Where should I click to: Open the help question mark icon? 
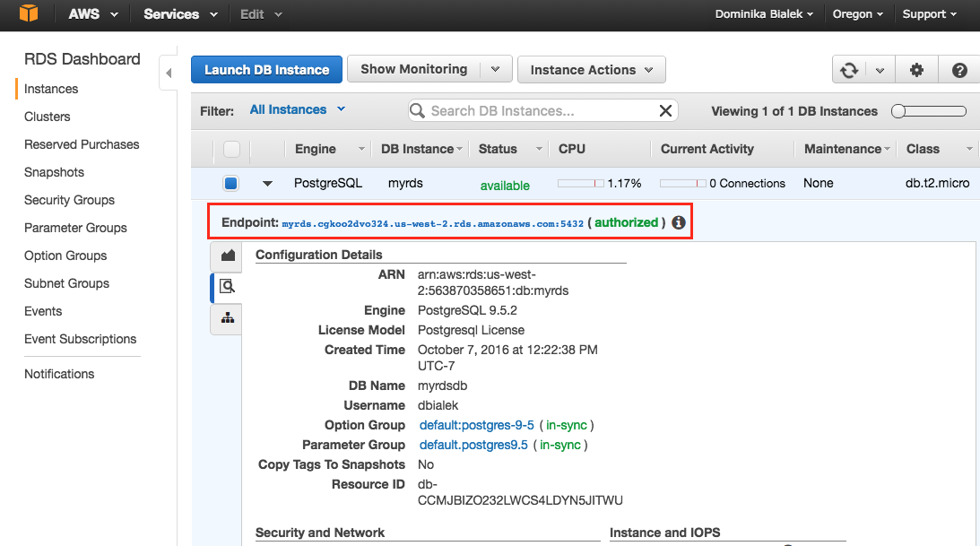tap(959, 70)
